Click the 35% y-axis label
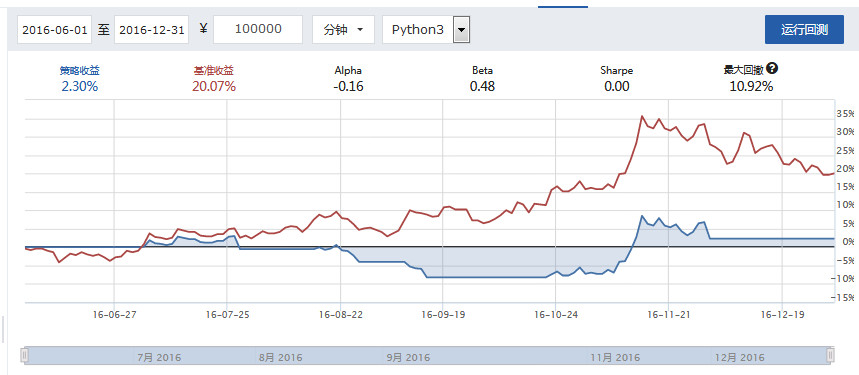Screen dimensions: 859x375 pos(846,114)
